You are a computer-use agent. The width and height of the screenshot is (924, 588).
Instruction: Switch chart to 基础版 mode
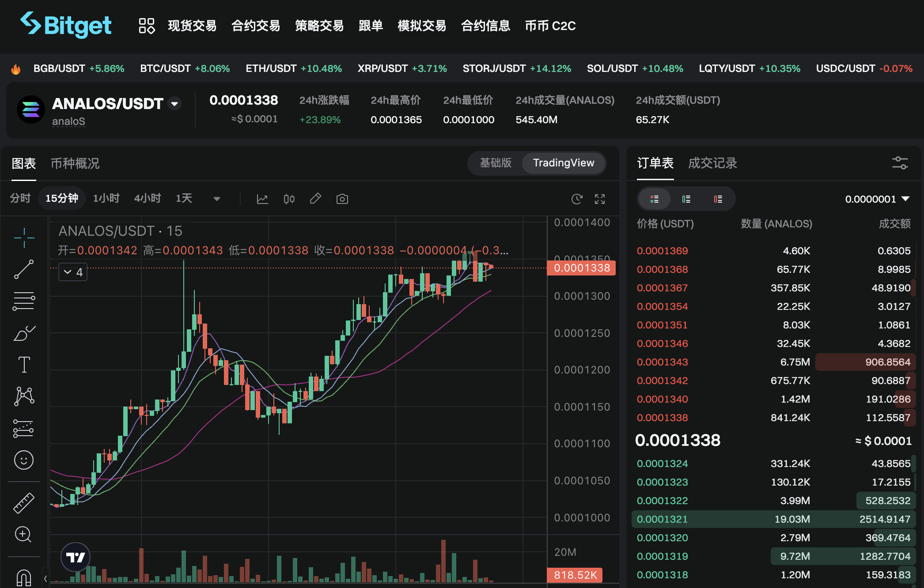coord(496,163)
